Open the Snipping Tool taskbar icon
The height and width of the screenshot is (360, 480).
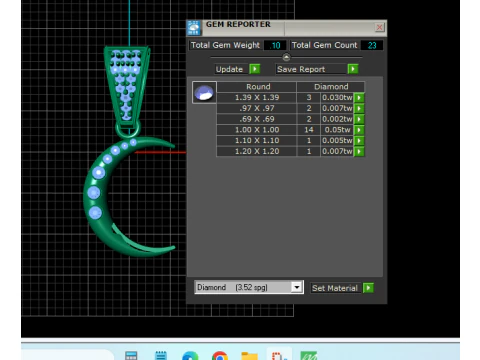[279, 355]
